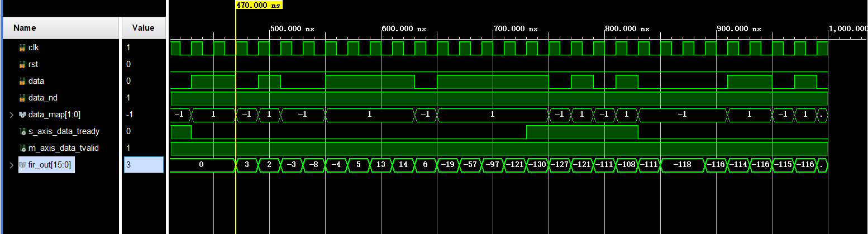Click the m_axis_data_tvalid signal icon
The width and height of the screenshot is (868, 234).
22,148
